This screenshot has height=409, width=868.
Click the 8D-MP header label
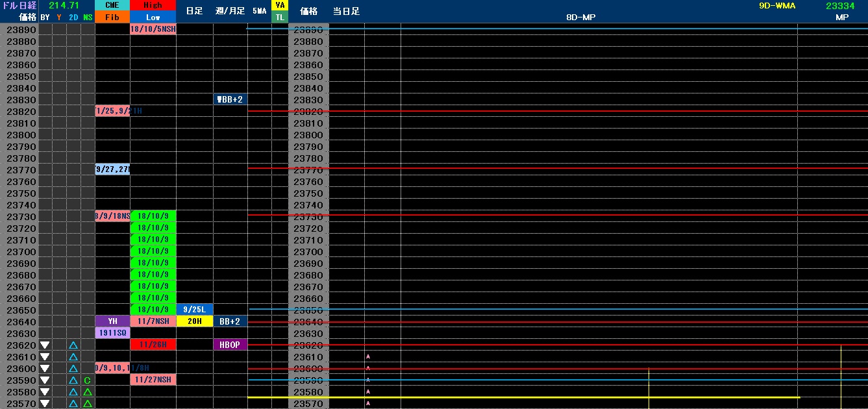(x=580, y=18)
